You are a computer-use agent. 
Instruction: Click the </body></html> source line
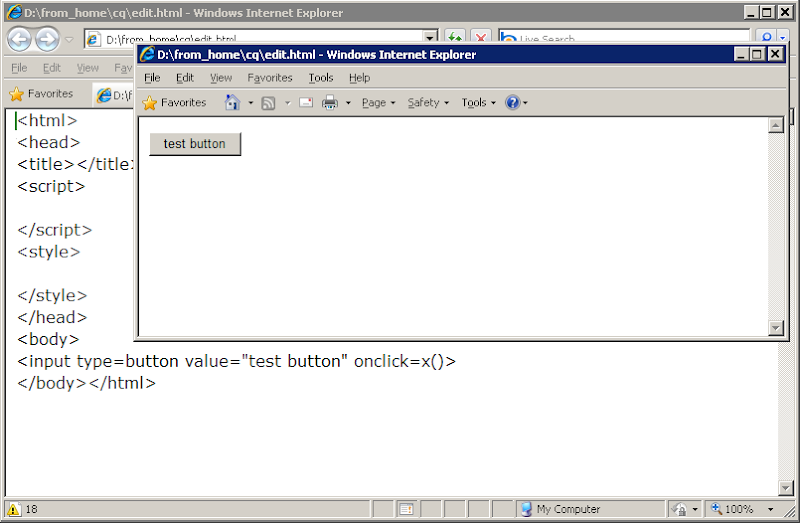point(86,383)
